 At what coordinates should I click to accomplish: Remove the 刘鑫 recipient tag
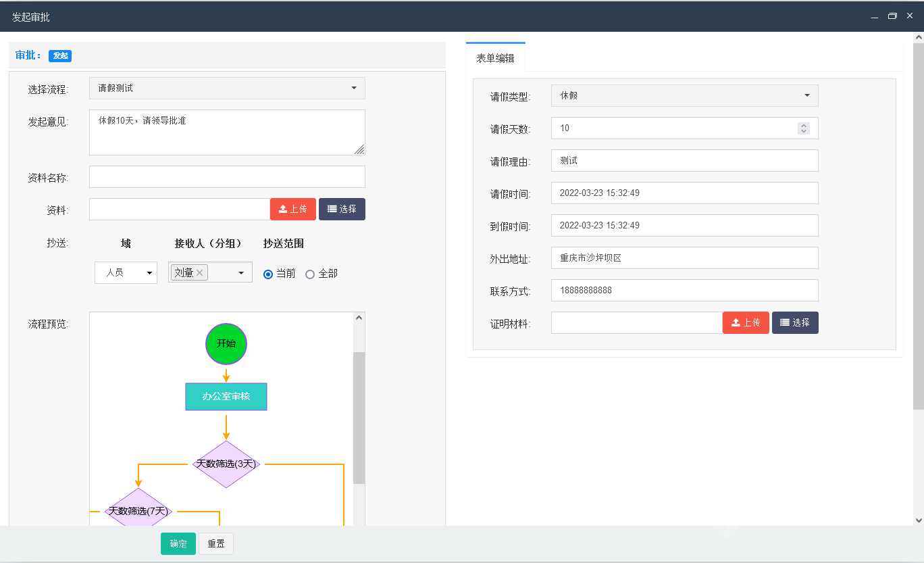(x=200, y=272)
